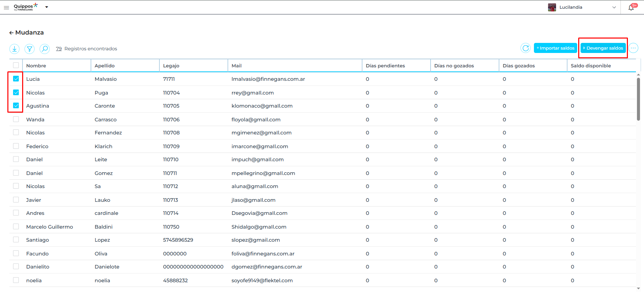Check the Wanda Carrasco row checkbox
Viewport: 644px width, 298px height.
point(16,119)
